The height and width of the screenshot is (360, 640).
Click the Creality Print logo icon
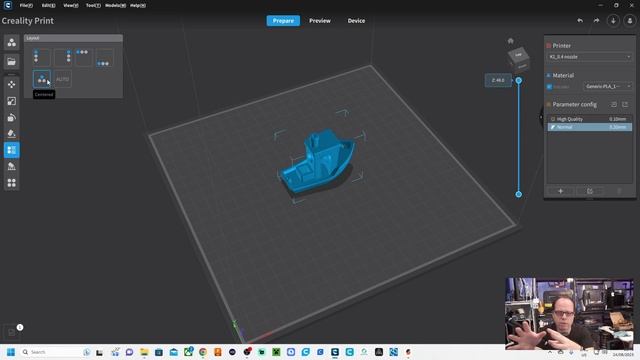click(7, 5)
